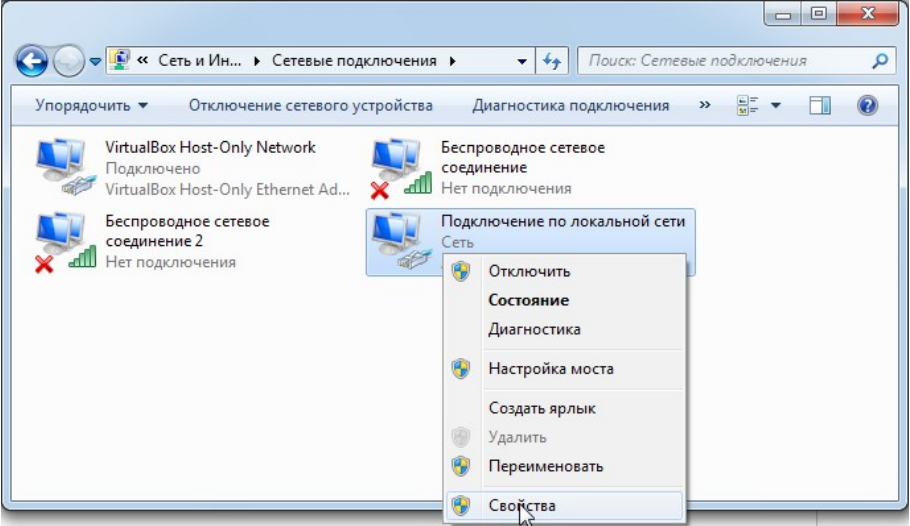The width and height of the screenshot is (910, 526).
Task: Choose 'Отключить' in the context menu
Action: pyautogui.click(x=565, y=271)
